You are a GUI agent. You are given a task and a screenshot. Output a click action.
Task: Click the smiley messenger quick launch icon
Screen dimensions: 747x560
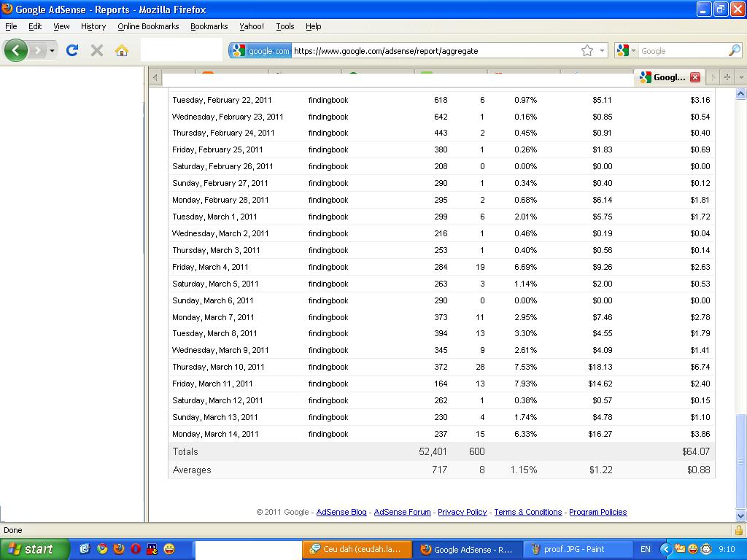tap(169, 549)
